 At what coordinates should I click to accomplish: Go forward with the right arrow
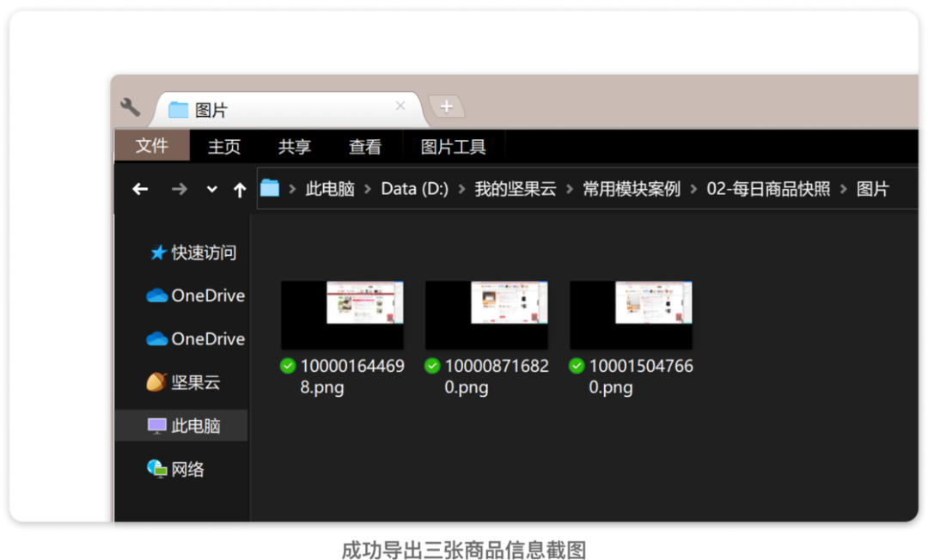coord(180,189)
